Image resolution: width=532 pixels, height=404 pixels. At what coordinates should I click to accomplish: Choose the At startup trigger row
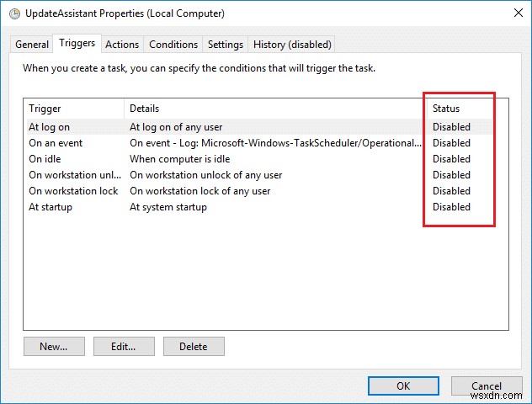(51, 207)
